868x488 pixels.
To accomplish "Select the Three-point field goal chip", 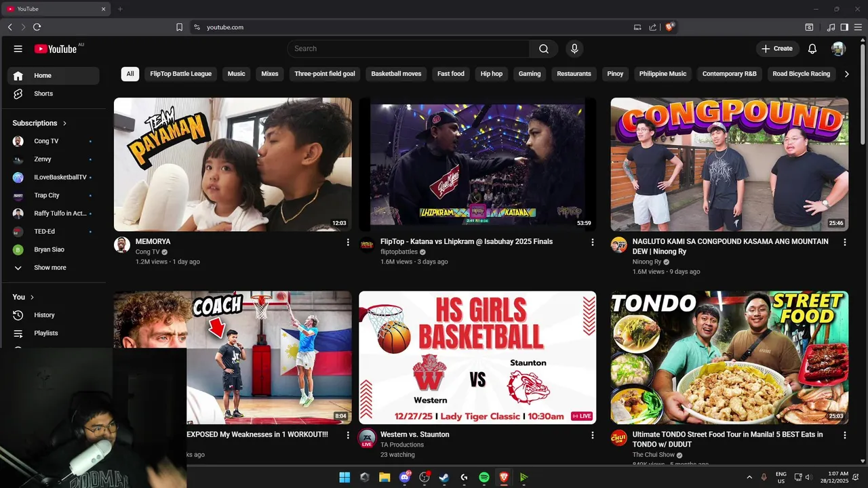I will click(x=325, y=74).
